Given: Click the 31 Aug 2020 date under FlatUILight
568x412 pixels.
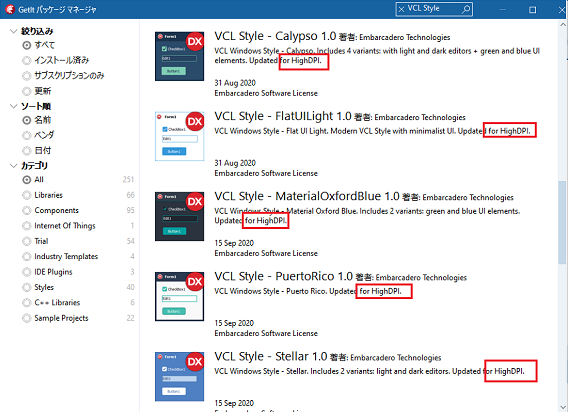Looking at the screenshot, I should 235,163.
